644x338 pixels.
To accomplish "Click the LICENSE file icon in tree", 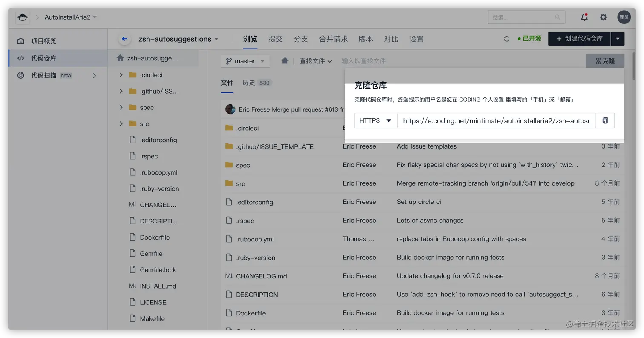I will 132,302.
